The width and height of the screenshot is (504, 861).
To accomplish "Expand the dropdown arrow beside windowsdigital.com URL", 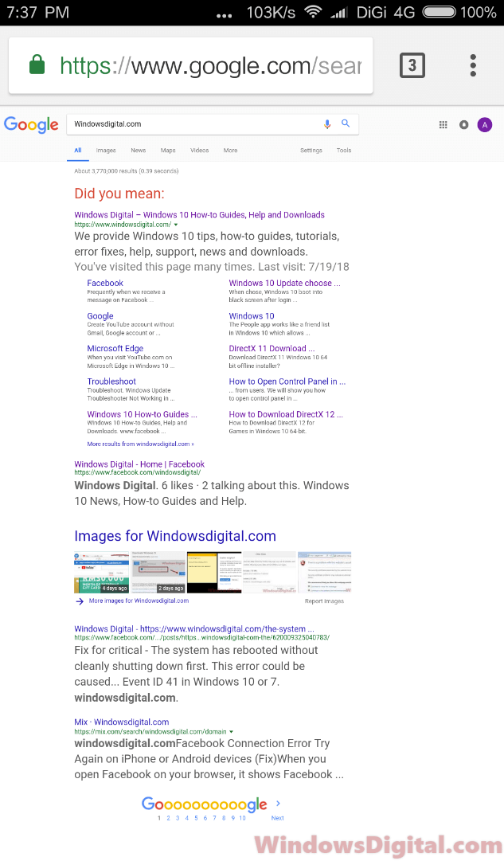I will (176, 225).
